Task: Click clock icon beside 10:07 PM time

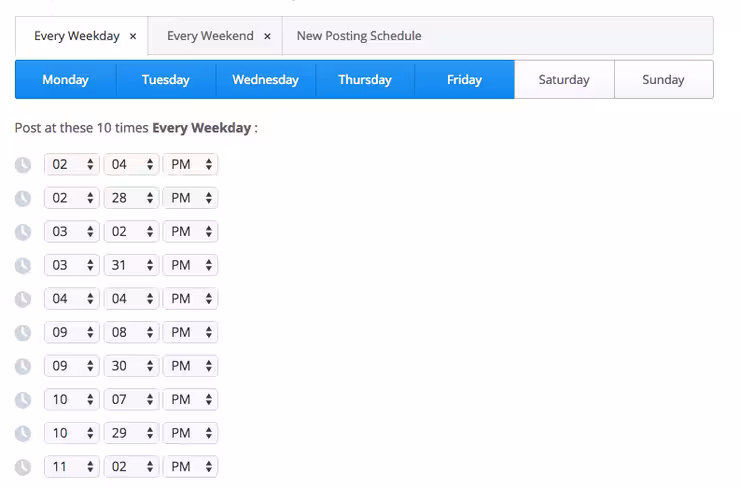Action: (23, 400)
